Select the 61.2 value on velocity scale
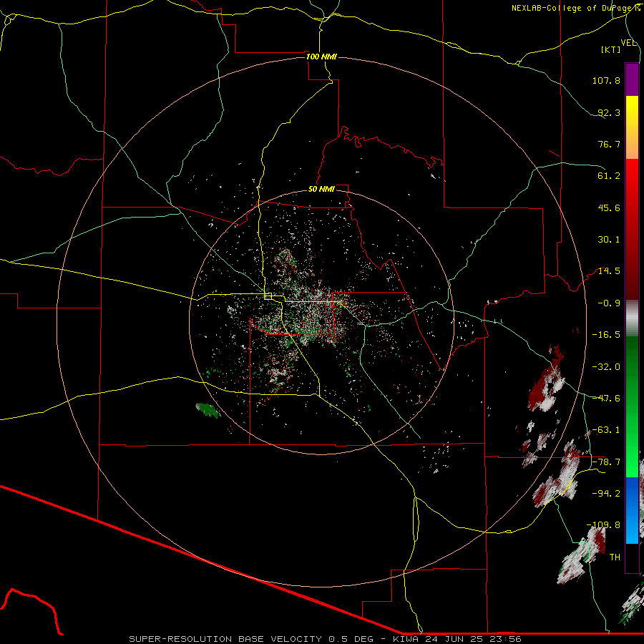Image resolution: width=644 pixels, height=644 pixels. [609, 176]
